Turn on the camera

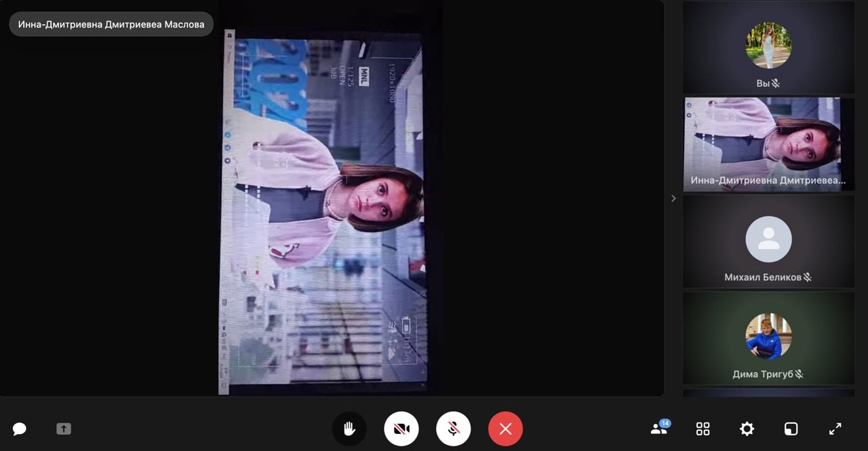click(401, 429)
